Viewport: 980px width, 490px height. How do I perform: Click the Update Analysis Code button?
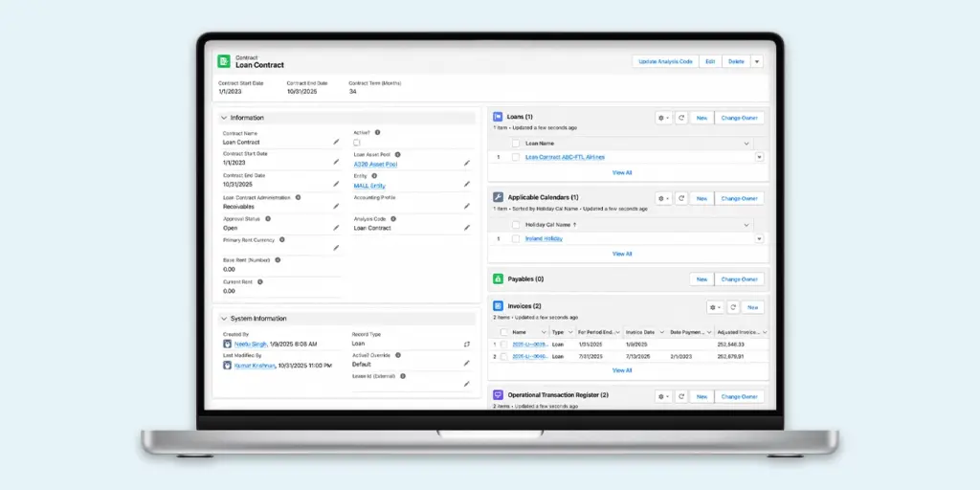click(666, 61)
